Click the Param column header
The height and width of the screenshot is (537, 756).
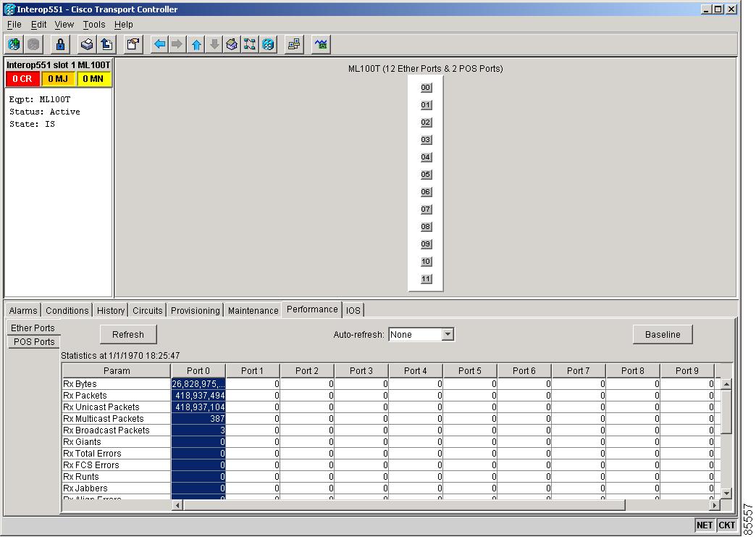pyautogui.click(x=117, y=370)
